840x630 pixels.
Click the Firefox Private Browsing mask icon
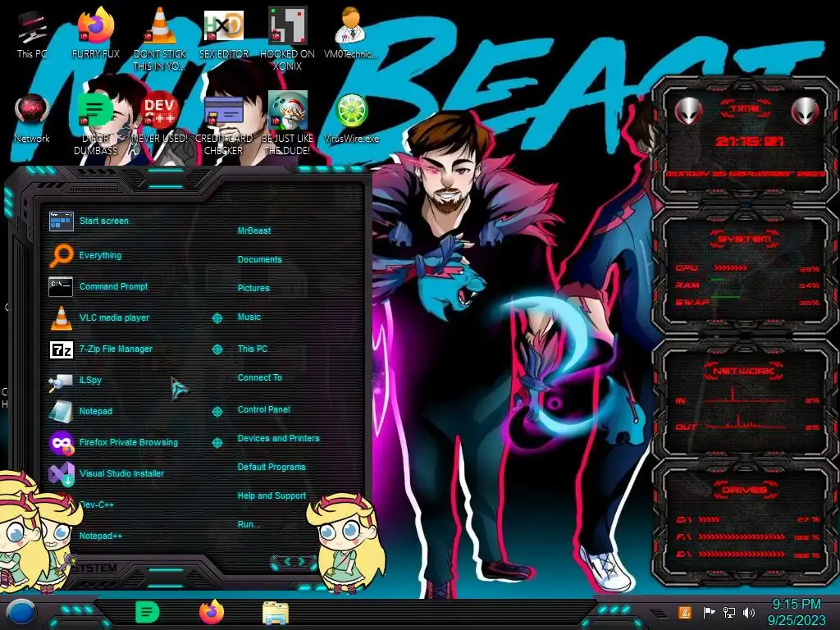coord(61,443)
